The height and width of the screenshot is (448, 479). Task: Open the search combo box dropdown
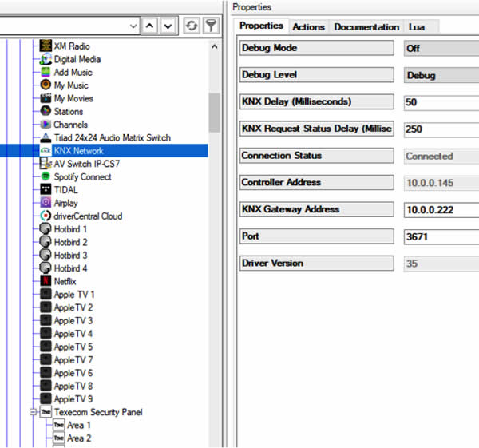(x=133, y=26)
